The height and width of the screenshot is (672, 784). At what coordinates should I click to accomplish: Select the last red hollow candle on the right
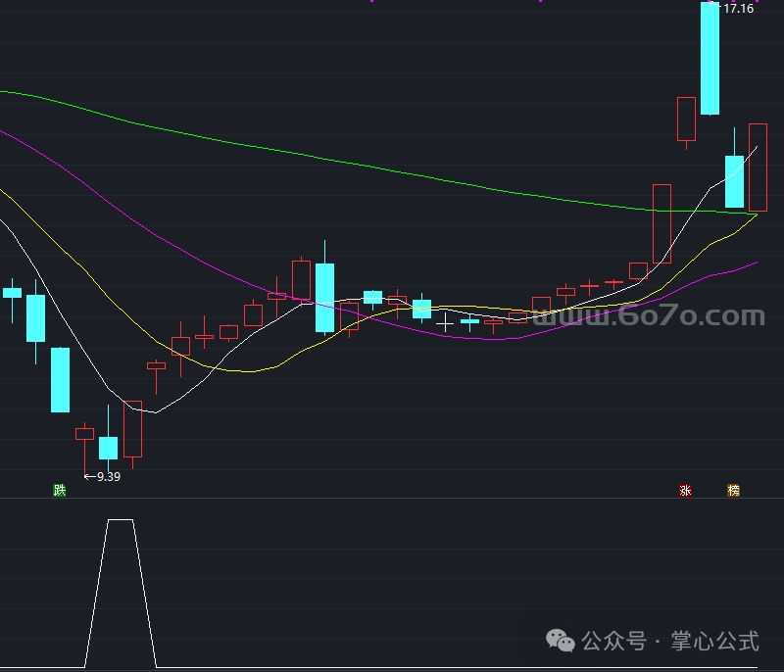pos(758,168)
